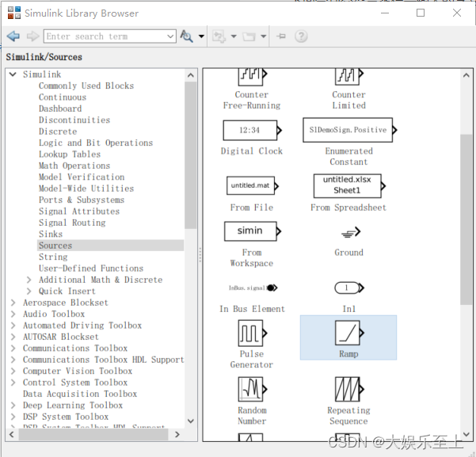Open the Discrete library
The height and width of the screenshot is (457, 476).
coord(58,131)
